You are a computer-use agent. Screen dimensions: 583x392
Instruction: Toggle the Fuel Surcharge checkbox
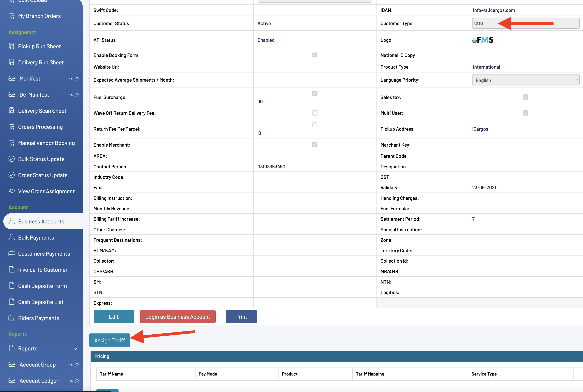(315, 93)
